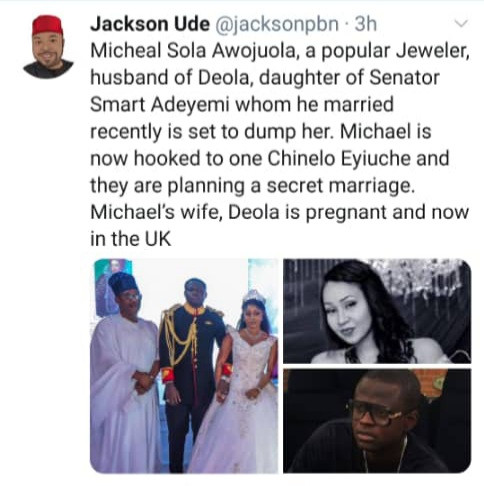Open the photo of man wearing glasses

pos(377,421)
